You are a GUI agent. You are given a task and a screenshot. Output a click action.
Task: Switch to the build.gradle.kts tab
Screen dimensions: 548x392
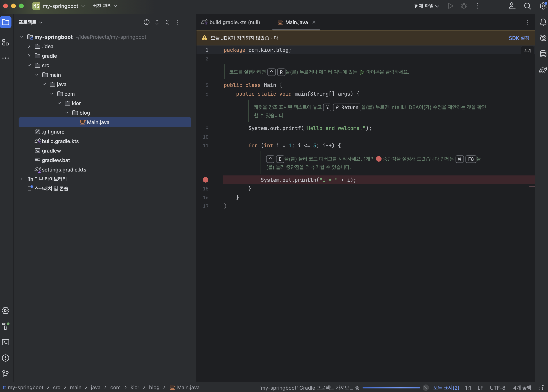231,22
